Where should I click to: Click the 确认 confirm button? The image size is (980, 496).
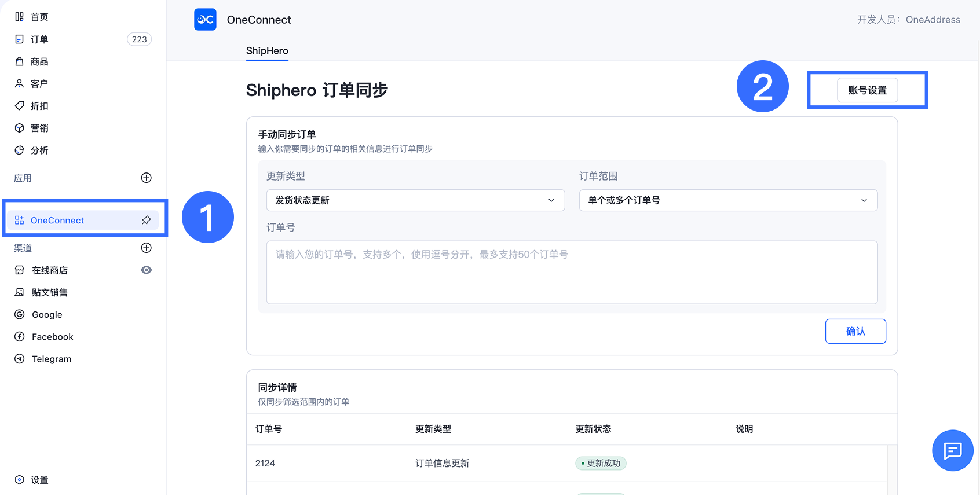coord(855,331)
